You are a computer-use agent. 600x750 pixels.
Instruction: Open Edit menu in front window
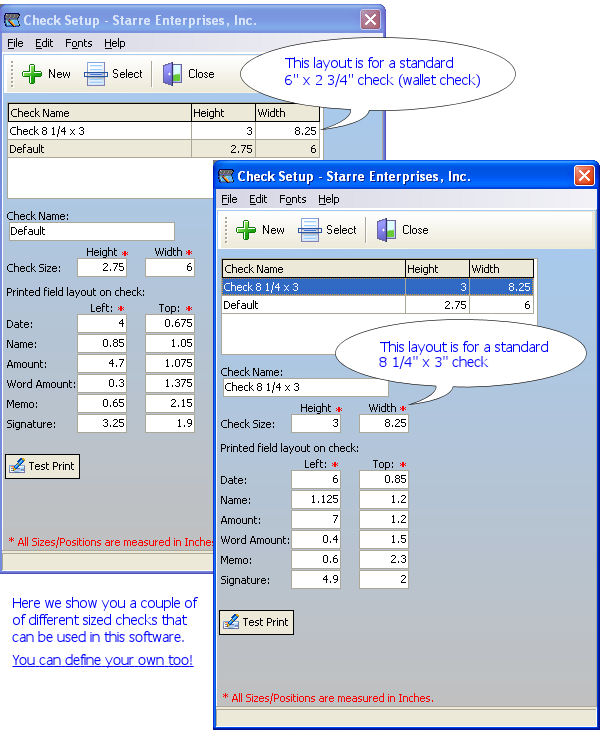[258, 199]
